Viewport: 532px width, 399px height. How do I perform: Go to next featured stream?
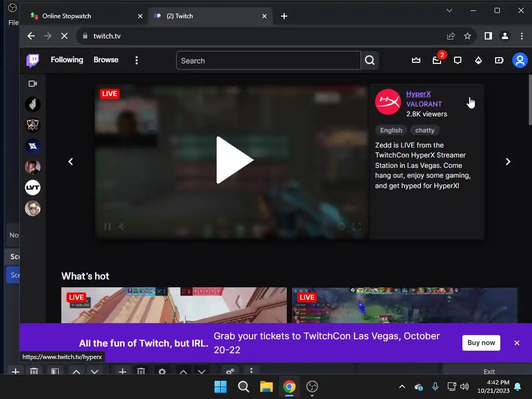coord(508,162)
